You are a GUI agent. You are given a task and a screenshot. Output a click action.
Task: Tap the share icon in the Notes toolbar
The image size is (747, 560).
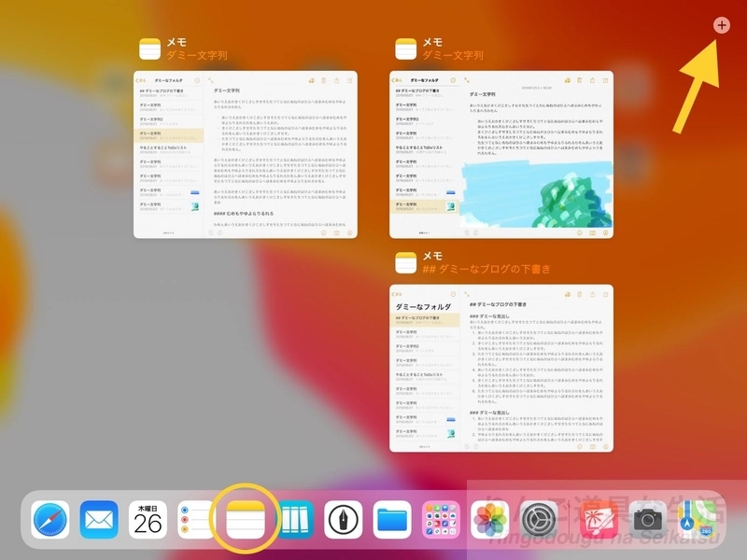592,81
